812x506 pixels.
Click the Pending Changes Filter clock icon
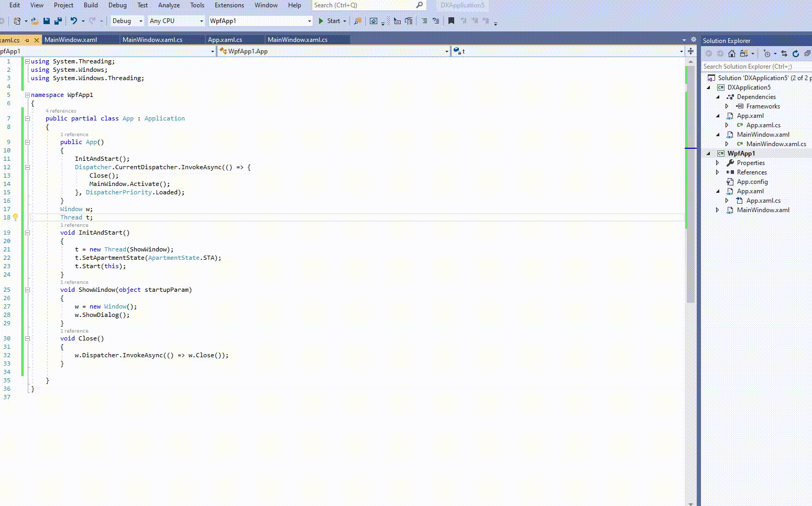[767, 53]
